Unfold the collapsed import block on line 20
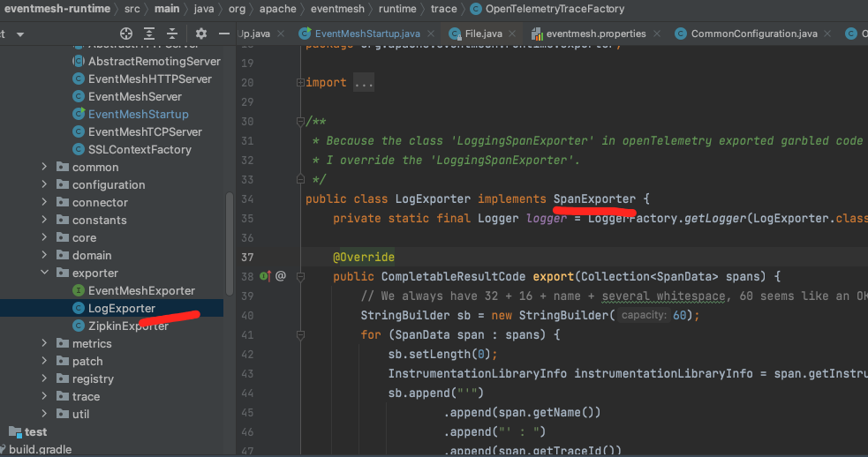This screenshot has width=868, height=457. pos(300,82)
